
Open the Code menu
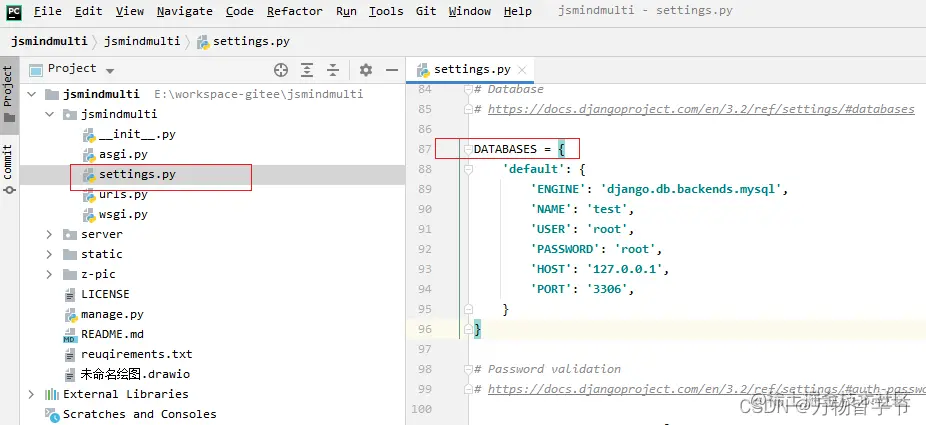pos(240,11)
